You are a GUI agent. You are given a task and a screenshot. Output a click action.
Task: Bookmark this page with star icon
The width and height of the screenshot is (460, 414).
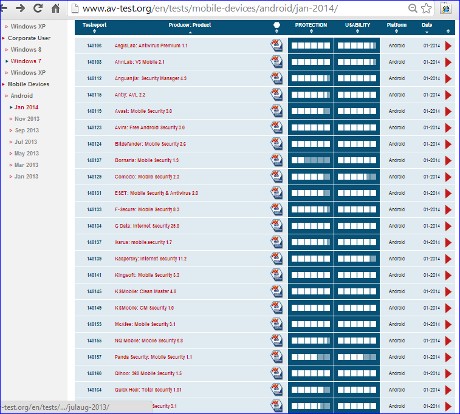426,8
